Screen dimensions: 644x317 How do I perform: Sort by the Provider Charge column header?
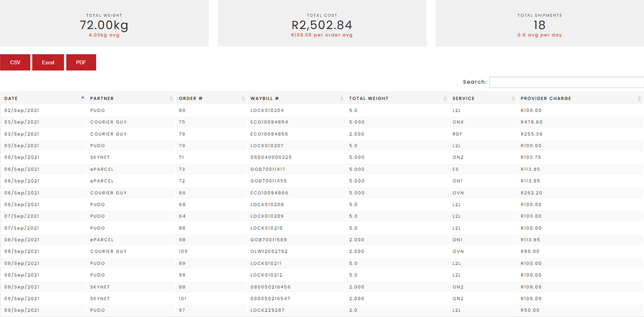click(580, 98)
